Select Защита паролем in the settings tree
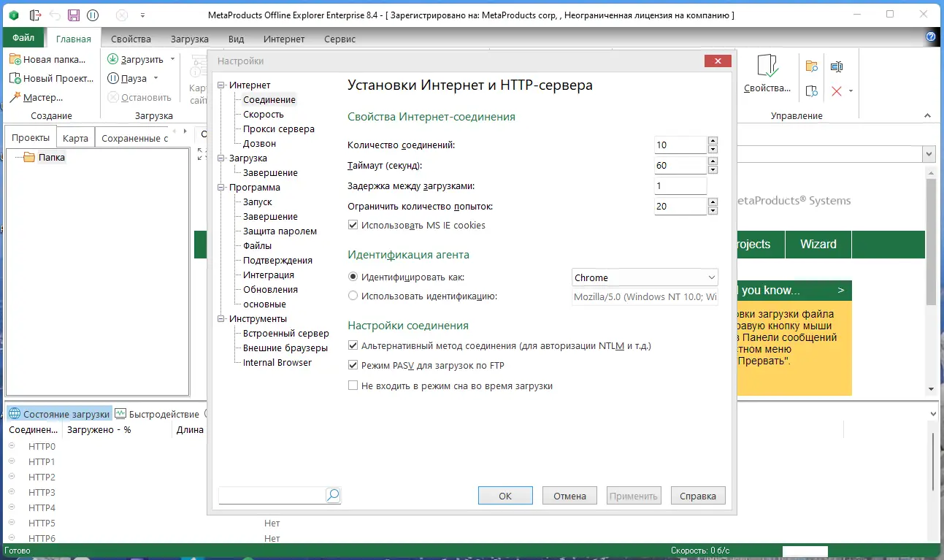This screenshot has width=944, height=560. (x=280, y=231)
